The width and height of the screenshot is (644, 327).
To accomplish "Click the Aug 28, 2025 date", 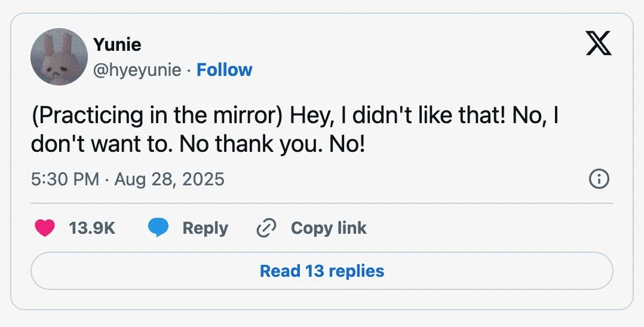I will click(x=169, y=179).
